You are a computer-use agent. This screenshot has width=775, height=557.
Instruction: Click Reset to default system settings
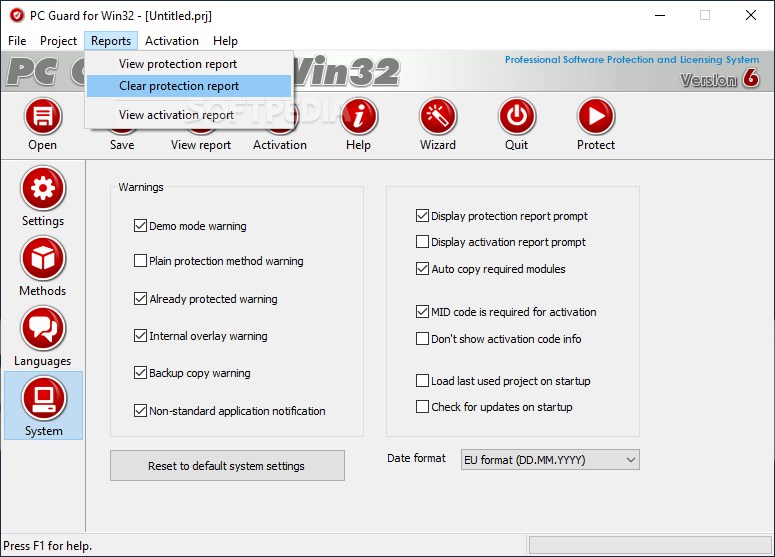click(x=227, y=466)
